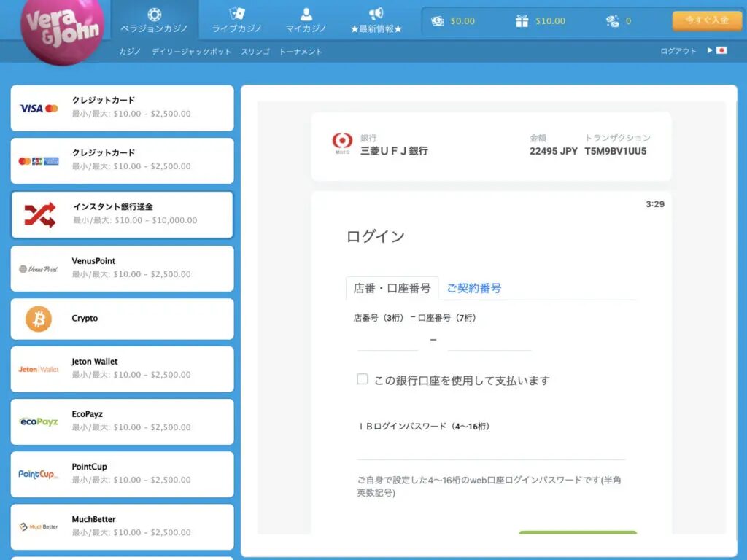Screen dimensions: 747x560
Task: Click the 口座番号 7-digit input field
Action: click(x=489, y=341)
